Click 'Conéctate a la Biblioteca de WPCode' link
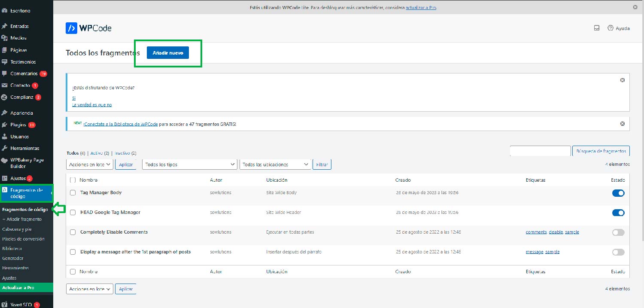The width and height of the screenshot is (644, 308). tap(121, 124)
